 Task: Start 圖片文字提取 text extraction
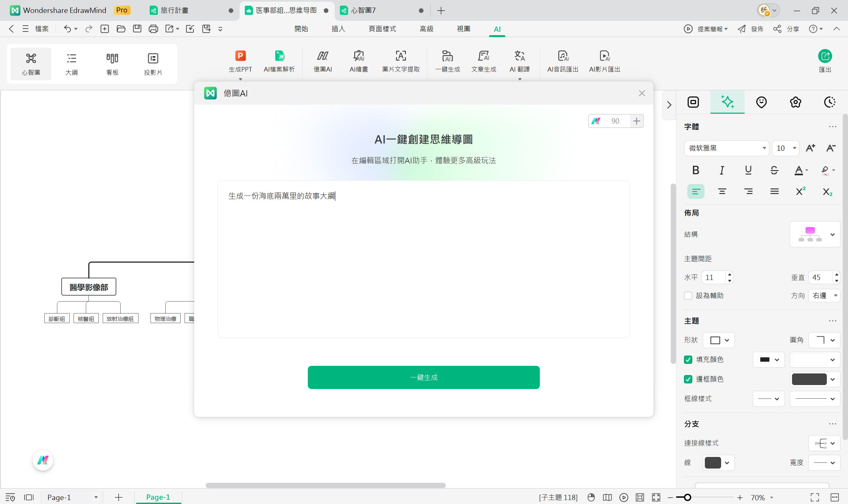coord(401,60)
